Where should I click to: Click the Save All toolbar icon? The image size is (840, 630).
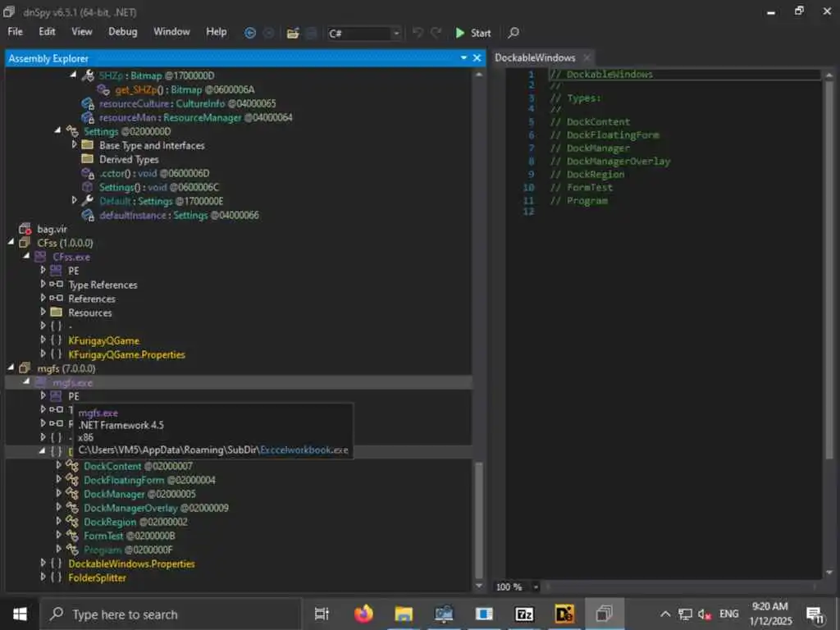click(x=311, y=33)
